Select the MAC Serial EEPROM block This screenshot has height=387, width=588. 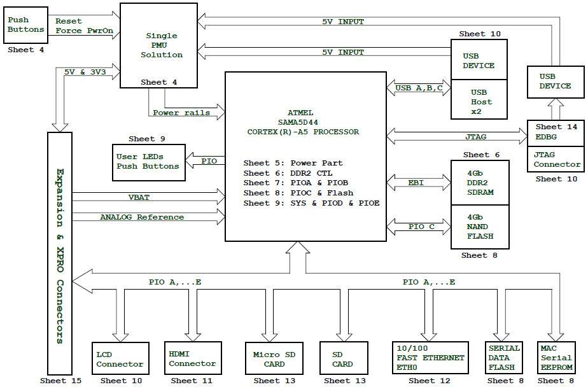pyautogui.click(x=556, y=358)
